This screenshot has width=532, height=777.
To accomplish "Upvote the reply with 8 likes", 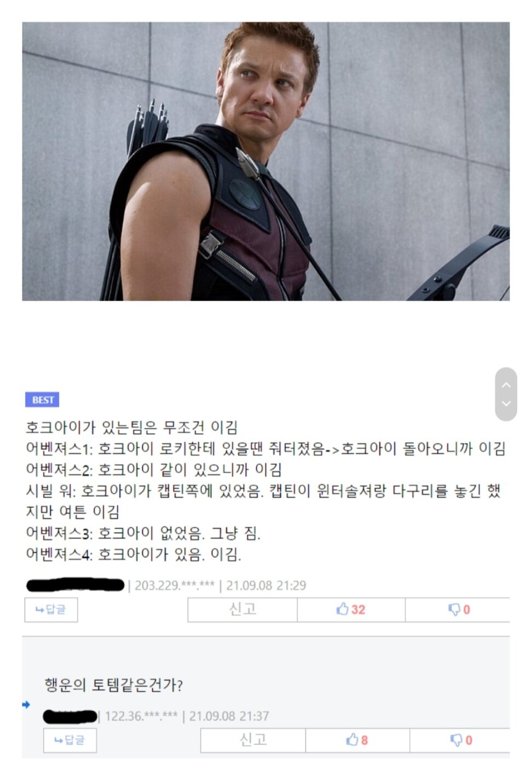I will click(357, 740).
